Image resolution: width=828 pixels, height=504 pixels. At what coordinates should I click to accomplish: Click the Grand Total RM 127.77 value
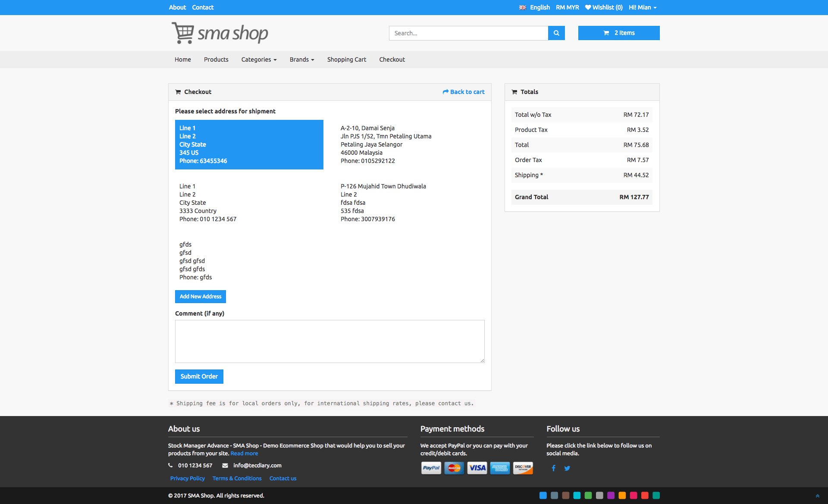(634, 197)
